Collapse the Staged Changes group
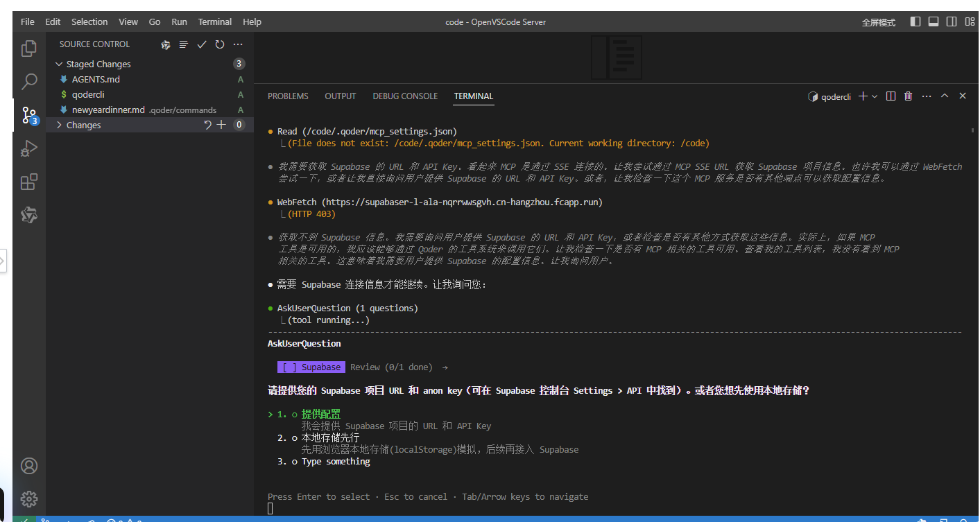The height and width of the screenshot is (522, 980). click(60, 64)
